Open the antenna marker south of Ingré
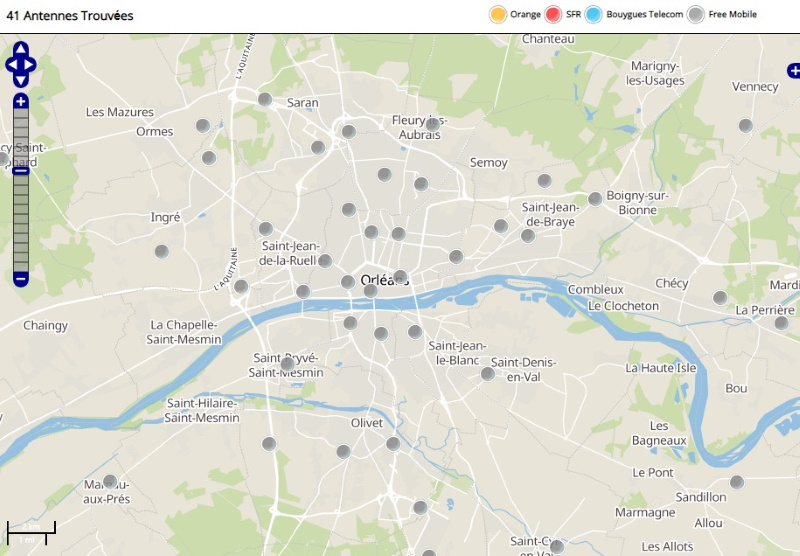Viewport: 800px width, 556px height. coord(162,251)
